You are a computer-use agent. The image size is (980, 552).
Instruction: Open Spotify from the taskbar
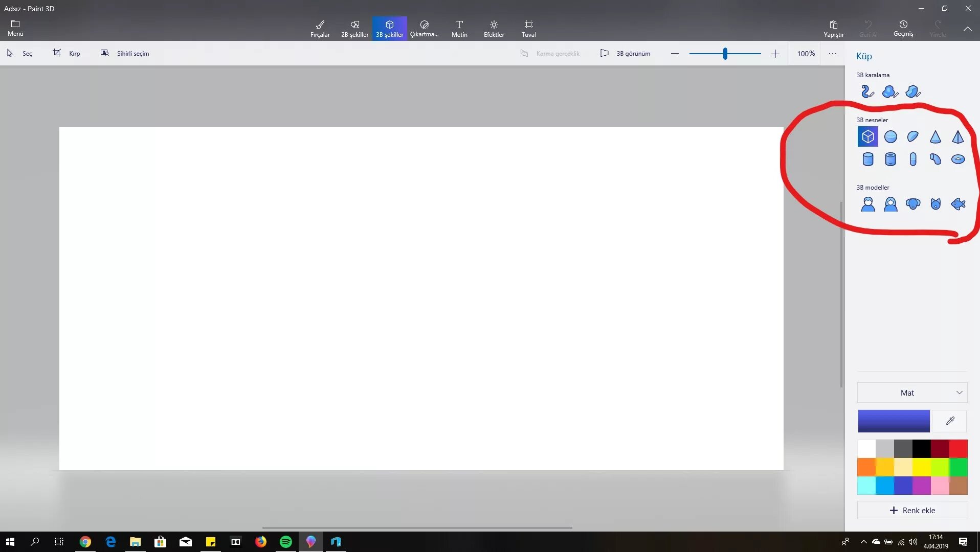click(x=286, y=542)
